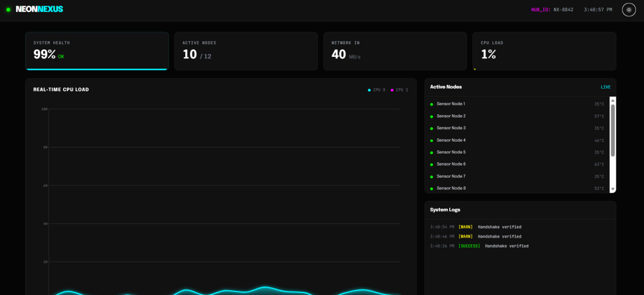Viewport: 644px width, 295px height.
Task: Open the System Health card
Action: (97, 50)
